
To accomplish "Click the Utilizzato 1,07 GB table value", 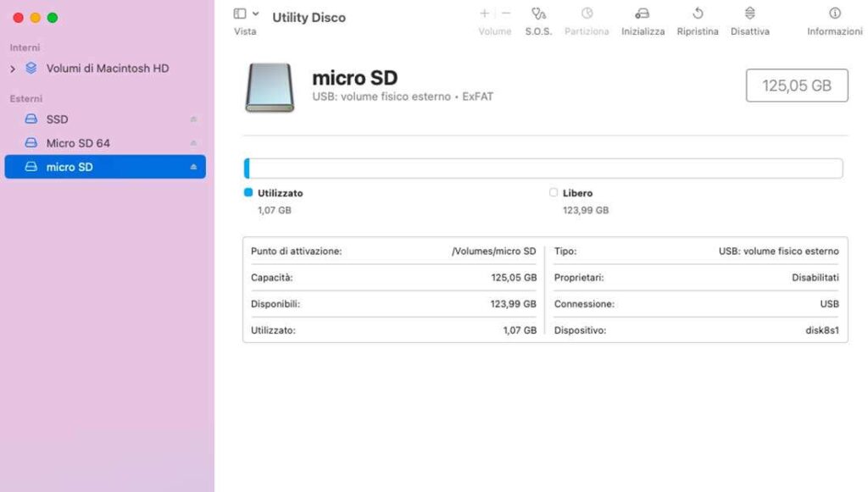I will 520,330.
